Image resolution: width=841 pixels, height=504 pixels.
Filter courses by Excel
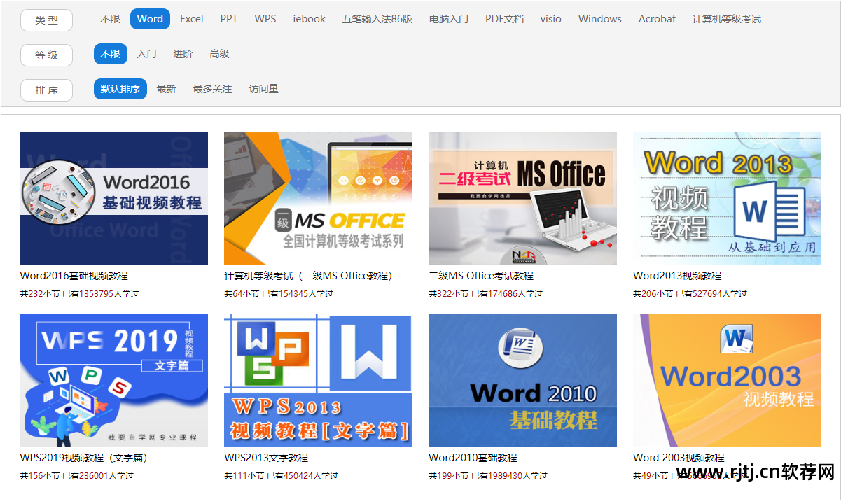tap(192, 19)
